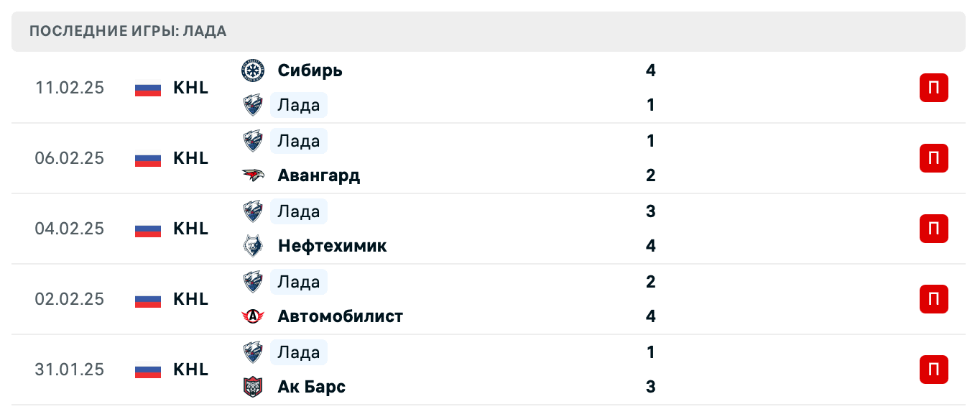Click the Sibir team logo
This screenshot has height=417, width=980.
click(x=252, y=70)
